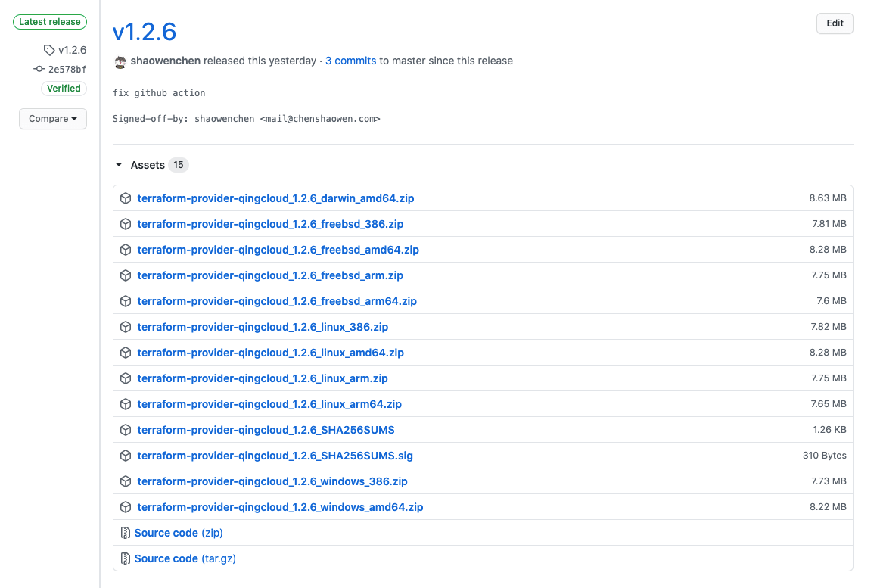The width and height of the screenshot is (880, 588).
Task: Open the v1.2.6 tag in sidebar
Action: click(x=73, y=50)
